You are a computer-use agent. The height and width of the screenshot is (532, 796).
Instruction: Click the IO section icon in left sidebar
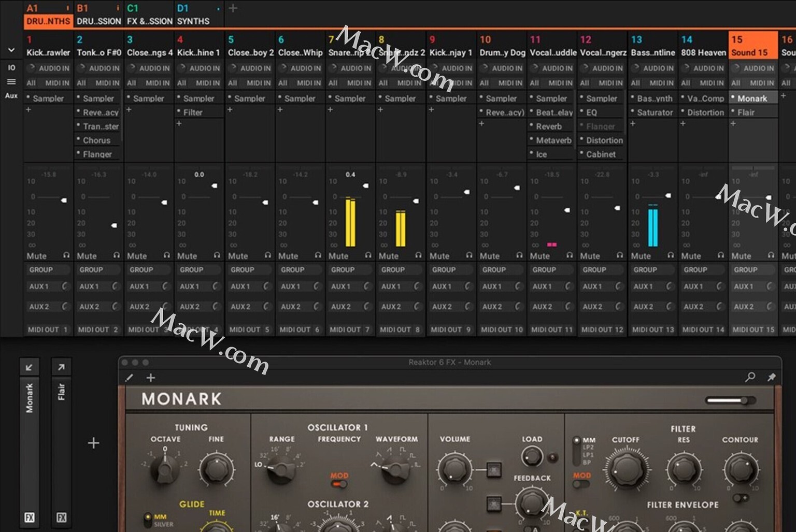click(11, 67)
